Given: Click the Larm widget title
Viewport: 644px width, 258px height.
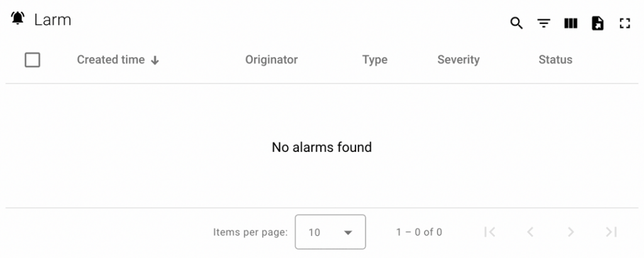Looking at the screenshot, I should point(53,20).
